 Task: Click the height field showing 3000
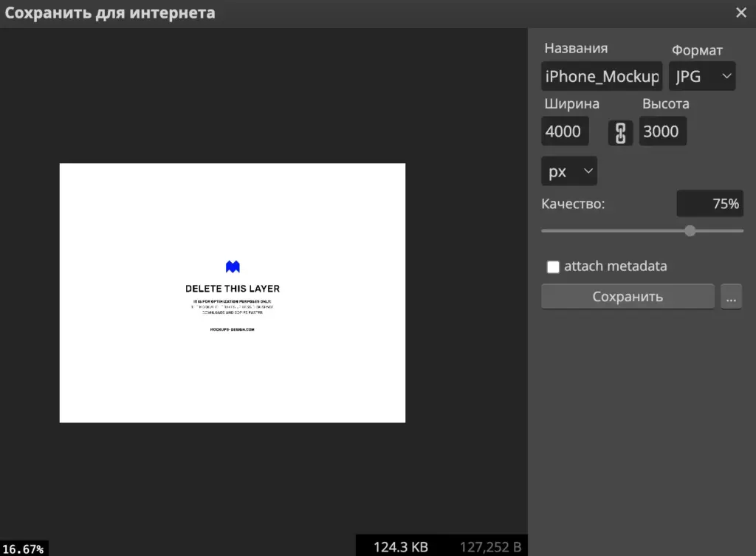pos(663,131)
